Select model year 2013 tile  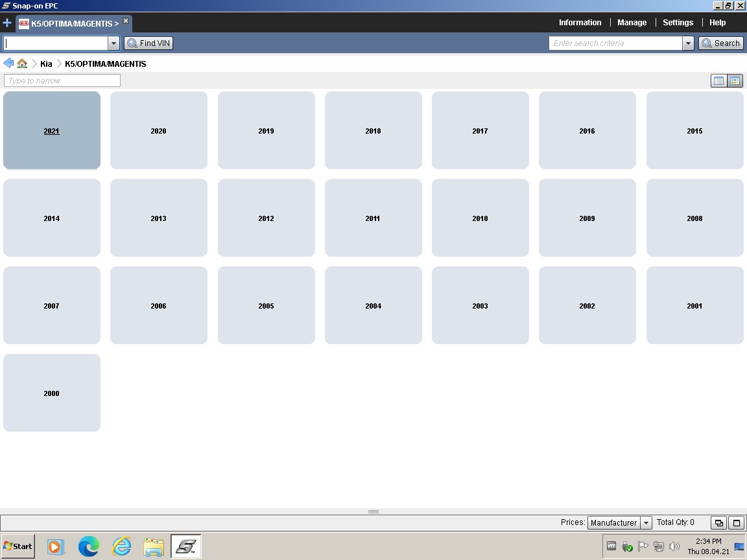click(x=159, y=218)
